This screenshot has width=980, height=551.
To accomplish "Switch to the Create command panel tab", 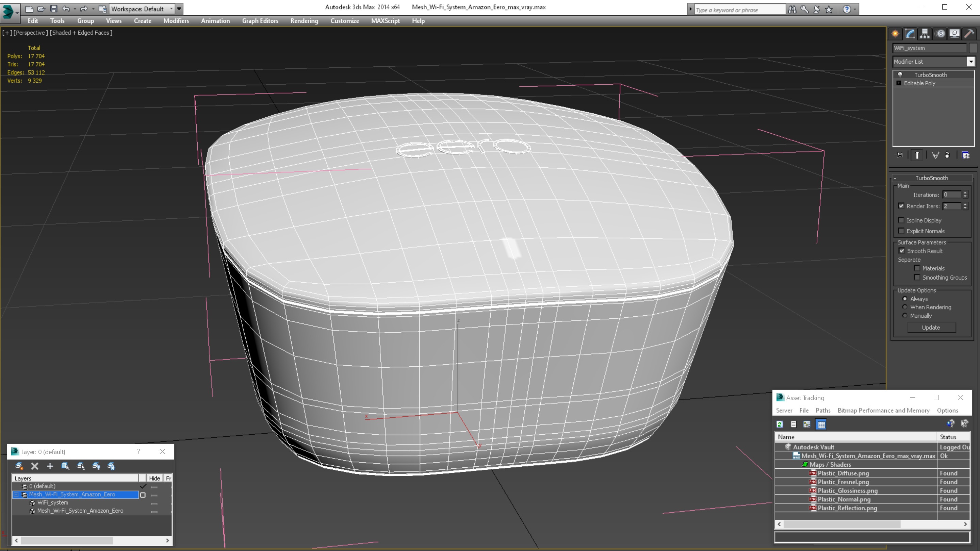I will pos(896,34).
